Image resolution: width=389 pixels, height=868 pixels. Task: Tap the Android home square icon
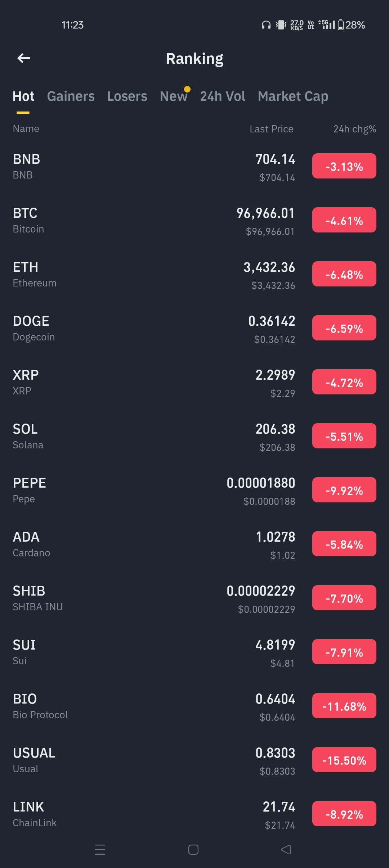coord(193,850)
